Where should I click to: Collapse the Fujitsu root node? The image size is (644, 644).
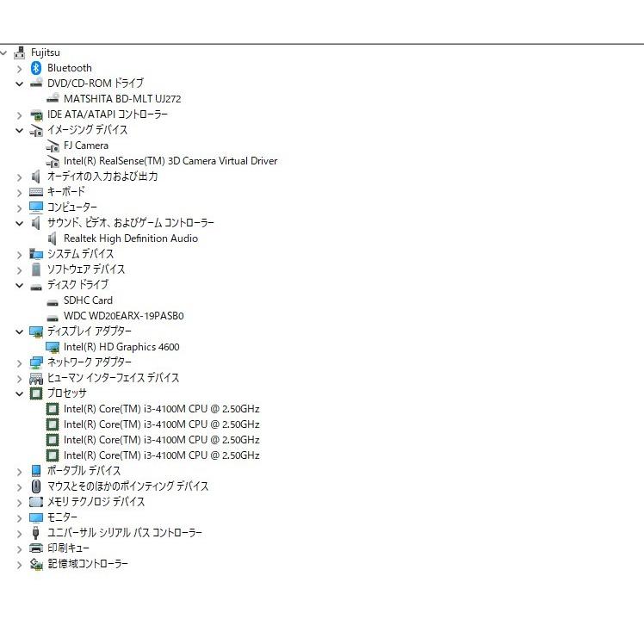(x=3, y=53)
